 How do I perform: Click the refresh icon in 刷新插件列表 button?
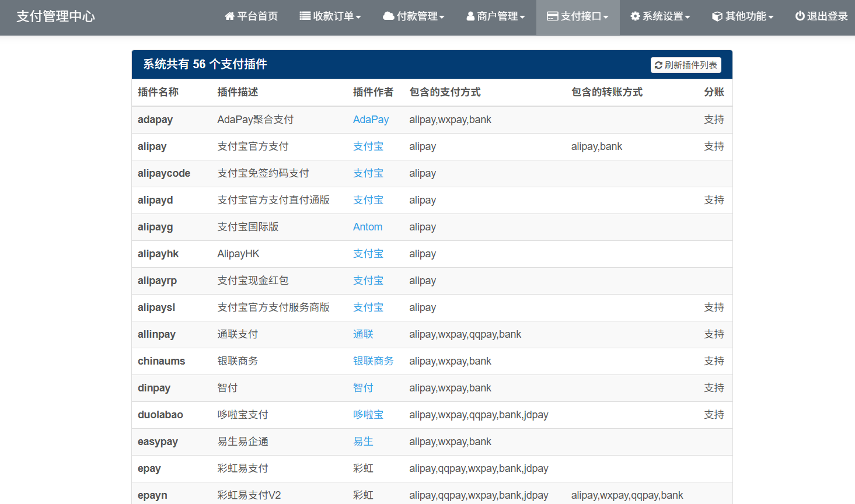pos(658,65)
